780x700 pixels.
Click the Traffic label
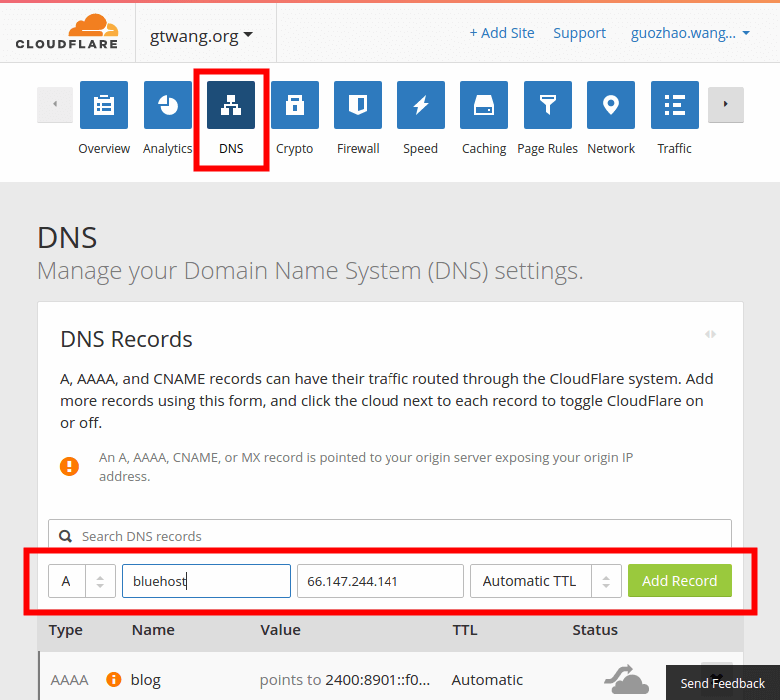click(x=674, y=148)
